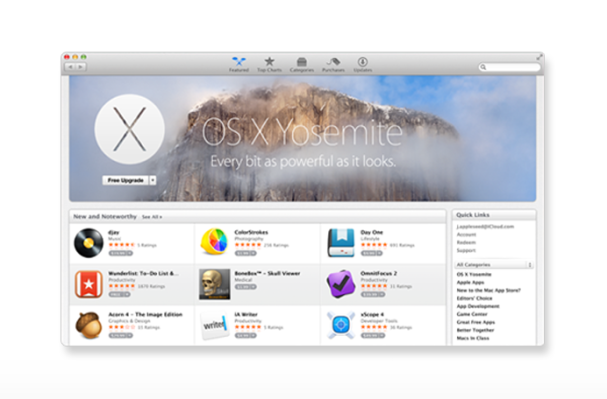Click the price button for Acorn 4
The width and height of the screenshot is (607, 399).
[x=121, y=336]
